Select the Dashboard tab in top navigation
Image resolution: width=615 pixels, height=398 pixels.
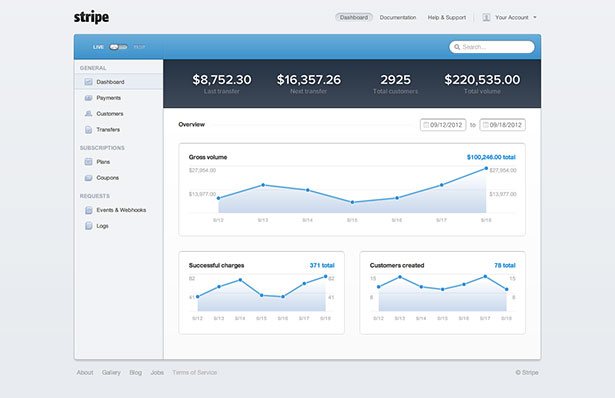tap(354, 18)
